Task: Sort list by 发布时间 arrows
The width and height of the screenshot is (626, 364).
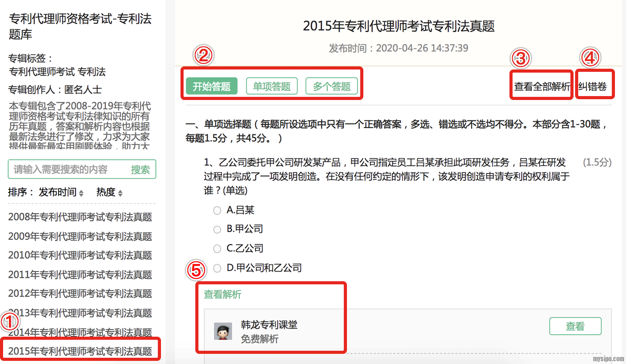Action: click(x=81, y=193)
